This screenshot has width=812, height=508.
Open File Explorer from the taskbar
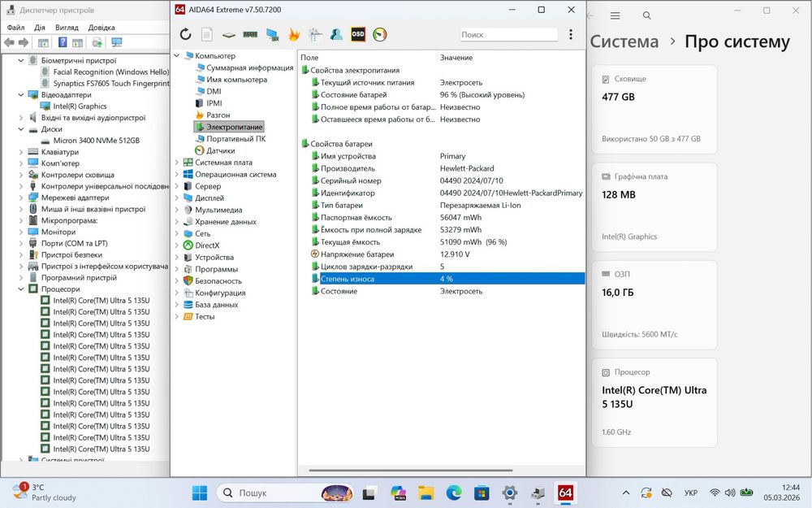tap(425, 493)
